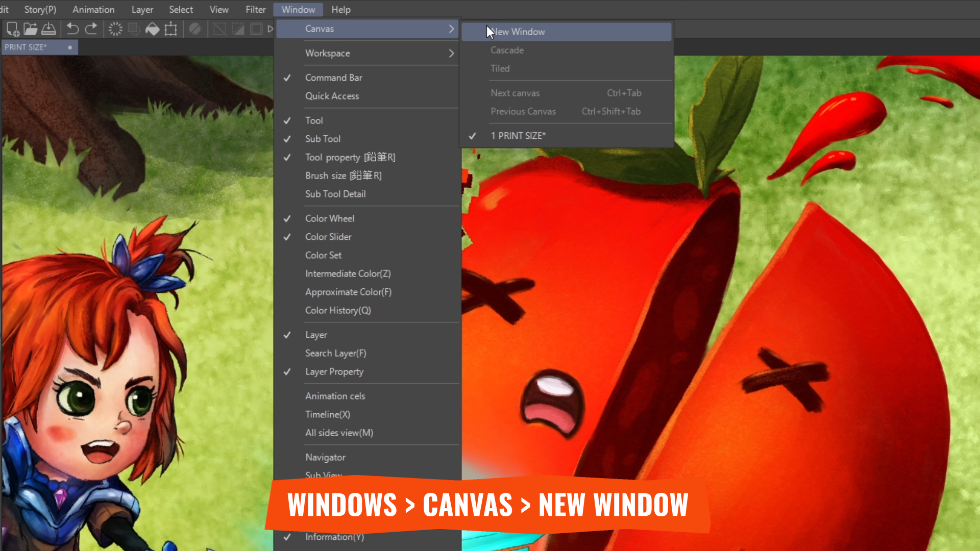Toggle Tool property palette entry
The height and width of the screenshot is (551, 980).
click(x=366, y=157)
